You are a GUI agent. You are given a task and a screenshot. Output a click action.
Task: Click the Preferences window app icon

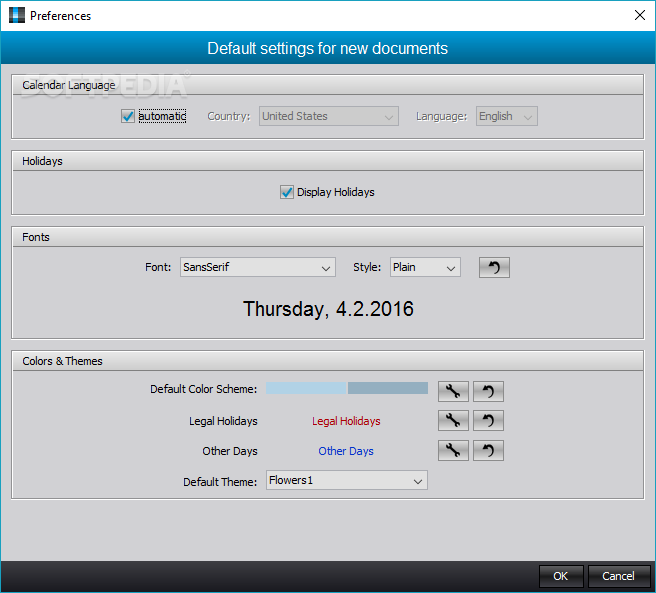[17, 15]
